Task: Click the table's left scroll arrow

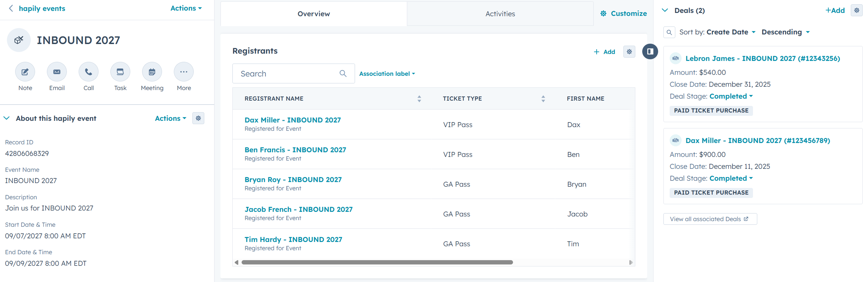Action: [x=236, y=262]
